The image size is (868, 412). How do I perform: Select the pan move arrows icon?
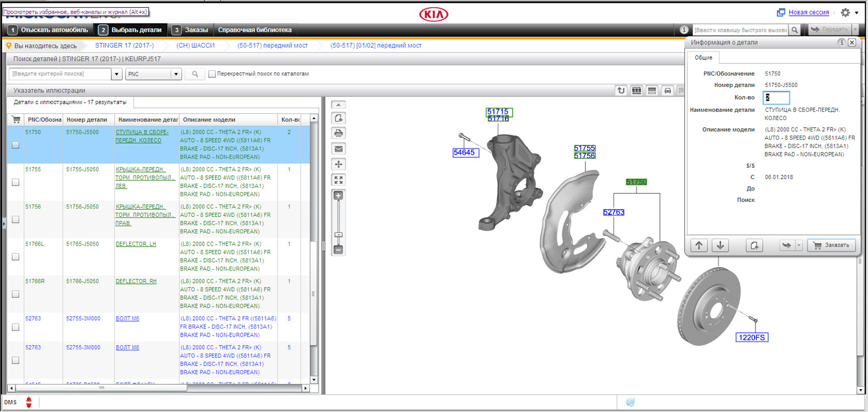click(x=339, y=164)
